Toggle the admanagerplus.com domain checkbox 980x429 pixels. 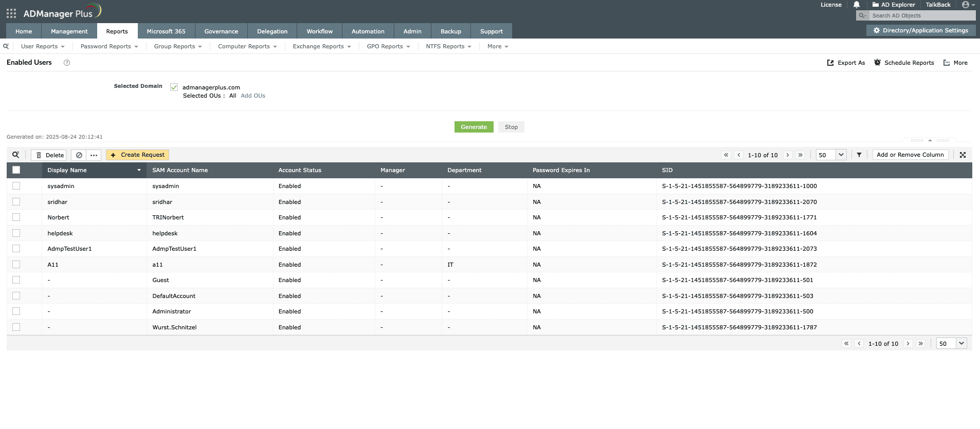point(174,87)
